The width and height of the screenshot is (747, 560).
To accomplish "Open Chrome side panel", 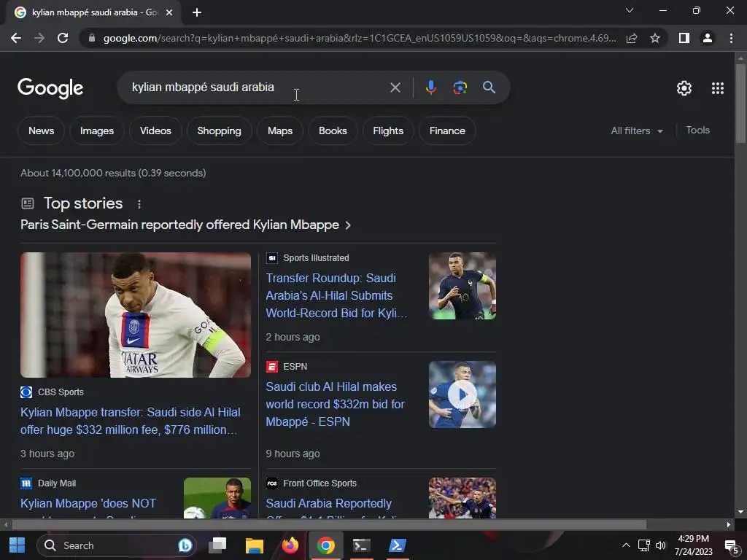I will (684, 38).
